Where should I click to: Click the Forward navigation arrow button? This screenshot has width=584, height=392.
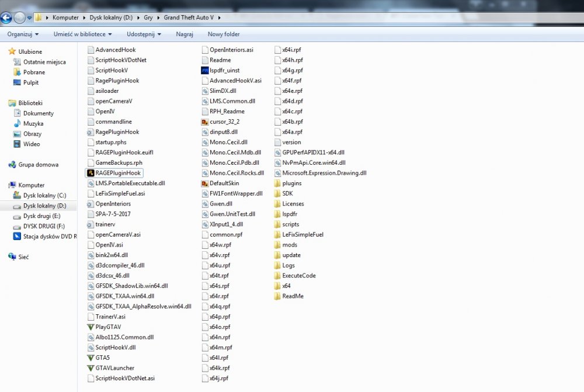(x=19, y=18)
